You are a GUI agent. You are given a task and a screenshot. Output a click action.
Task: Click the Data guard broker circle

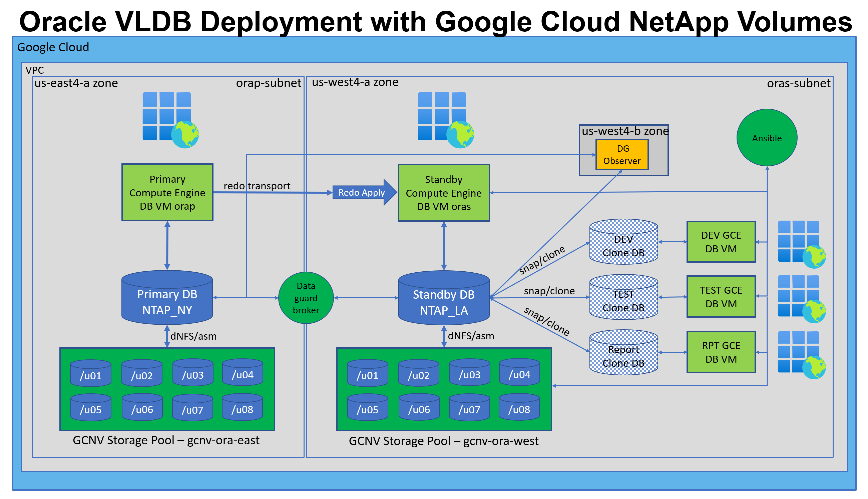306,298
